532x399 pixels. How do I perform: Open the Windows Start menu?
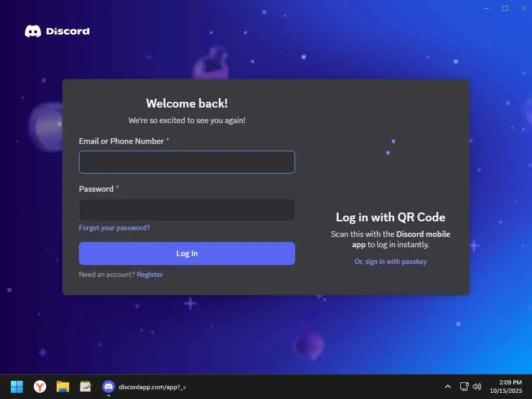point(17,387)
